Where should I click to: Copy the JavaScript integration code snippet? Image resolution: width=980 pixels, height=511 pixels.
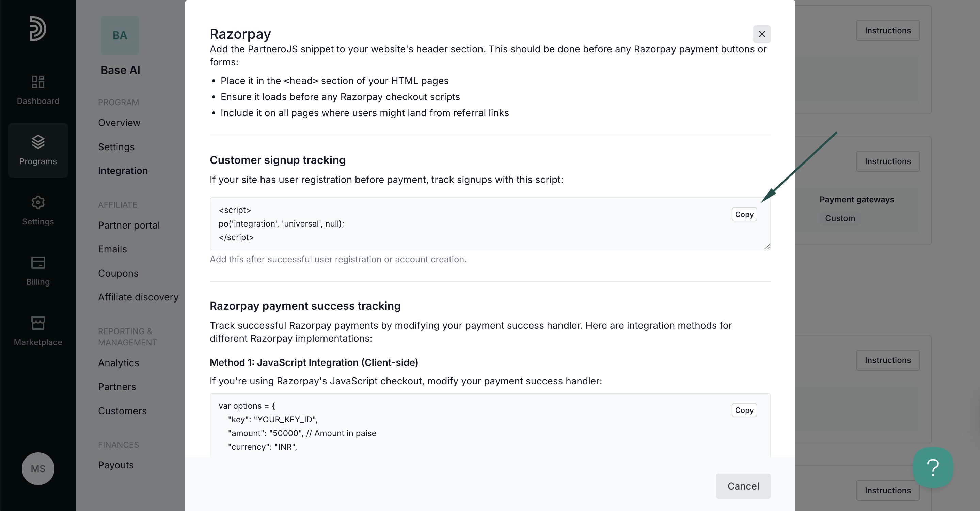(x=744, y=410)
